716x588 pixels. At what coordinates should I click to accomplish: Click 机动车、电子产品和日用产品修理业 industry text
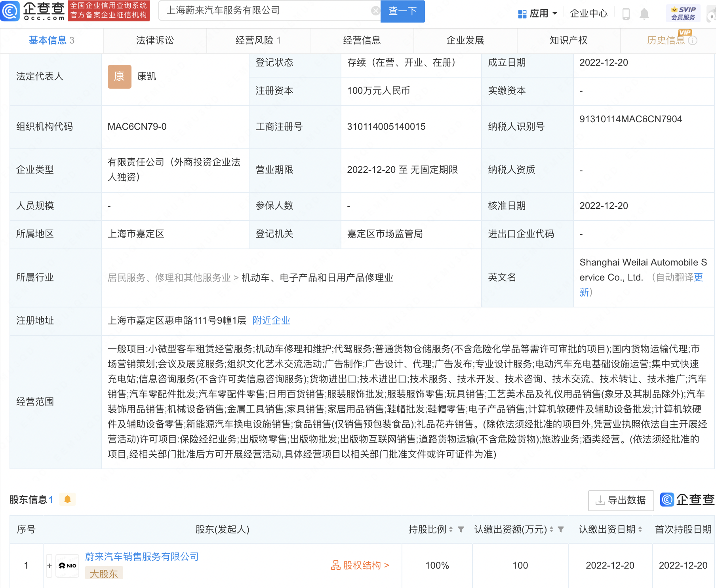point(317,278)
